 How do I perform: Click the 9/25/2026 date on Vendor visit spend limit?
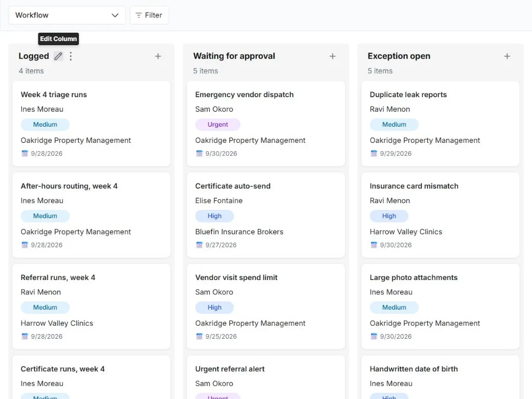[221, 337]
